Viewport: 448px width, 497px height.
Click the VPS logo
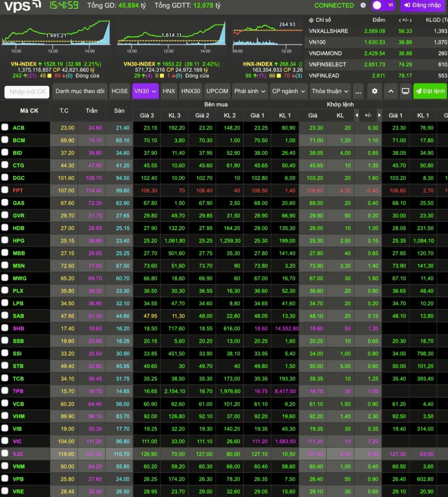22,6
